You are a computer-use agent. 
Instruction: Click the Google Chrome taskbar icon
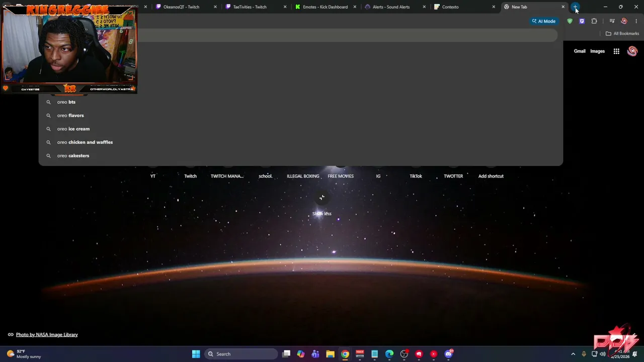coord(345,354)
